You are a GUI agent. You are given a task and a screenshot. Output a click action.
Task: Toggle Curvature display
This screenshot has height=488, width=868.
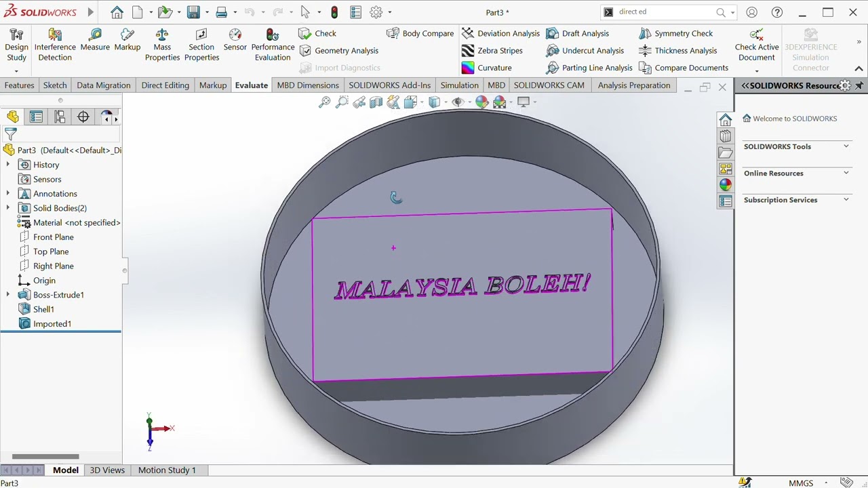pyautogui.click(x=487, y=68)
